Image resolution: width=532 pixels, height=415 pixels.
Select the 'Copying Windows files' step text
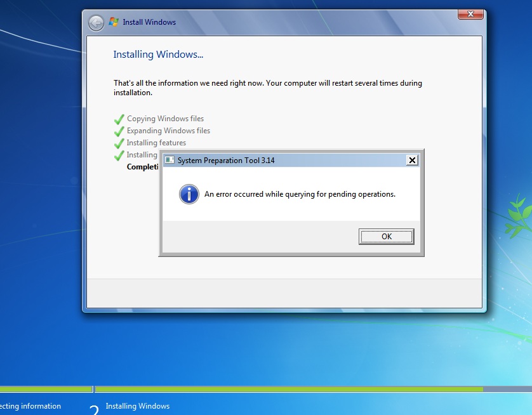pos(165,119)
